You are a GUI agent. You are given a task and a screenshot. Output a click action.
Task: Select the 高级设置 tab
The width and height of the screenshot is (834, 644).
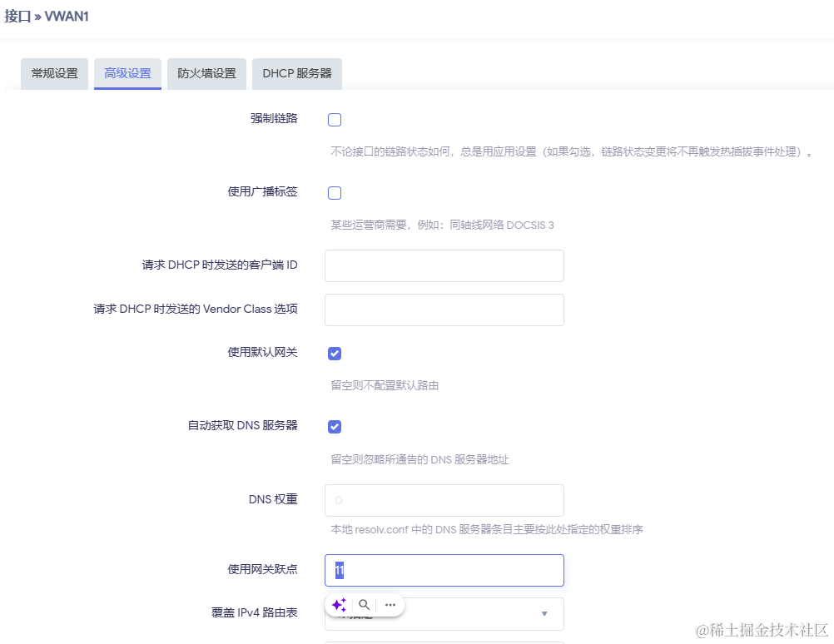[x=127, y=73]
